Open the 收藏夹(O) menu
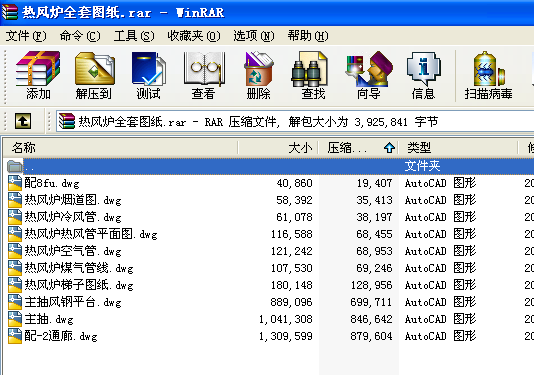534x375 pixels. coord(194,36)
